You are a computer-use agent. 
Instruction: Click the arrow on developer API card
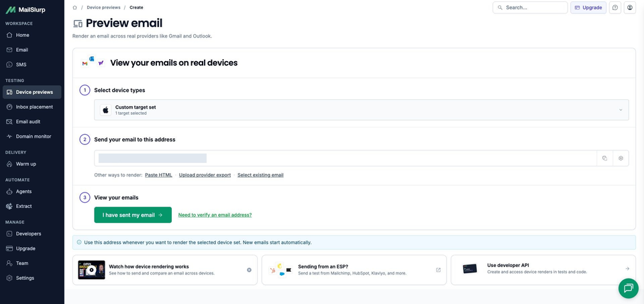627,268
